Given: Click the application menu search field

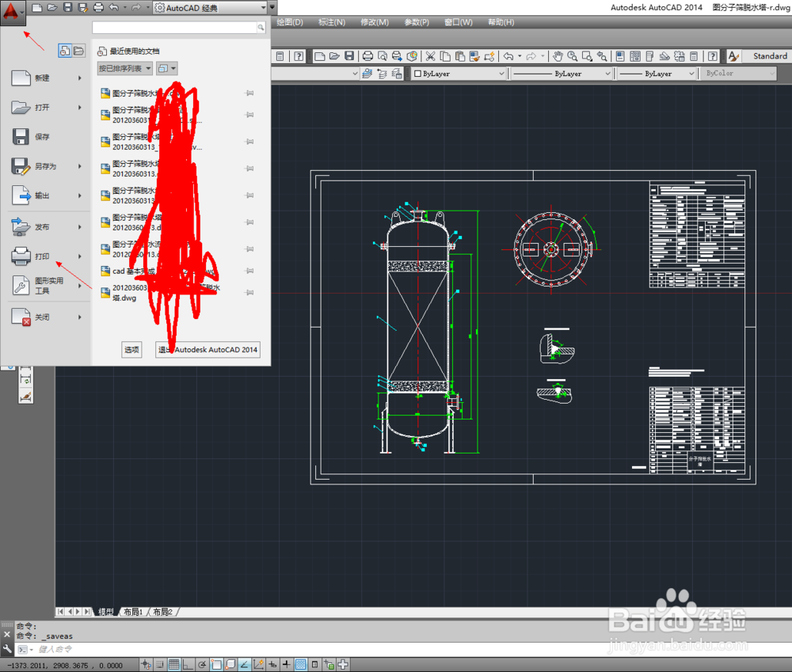Looking at the screenshot, I should click(x=175, y=27).
